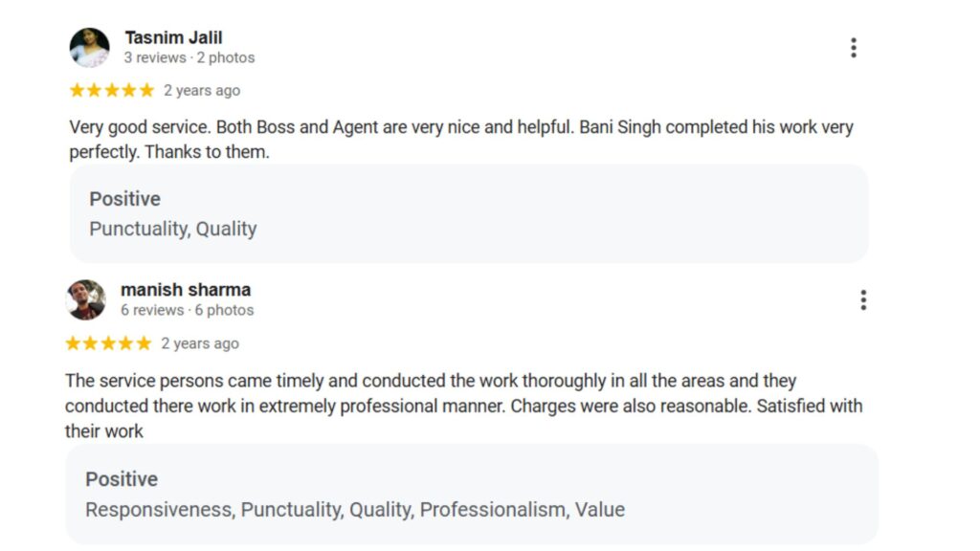Click the Positive label in manish's review card
The image size is (980, 551).
(x=122, y=479)
